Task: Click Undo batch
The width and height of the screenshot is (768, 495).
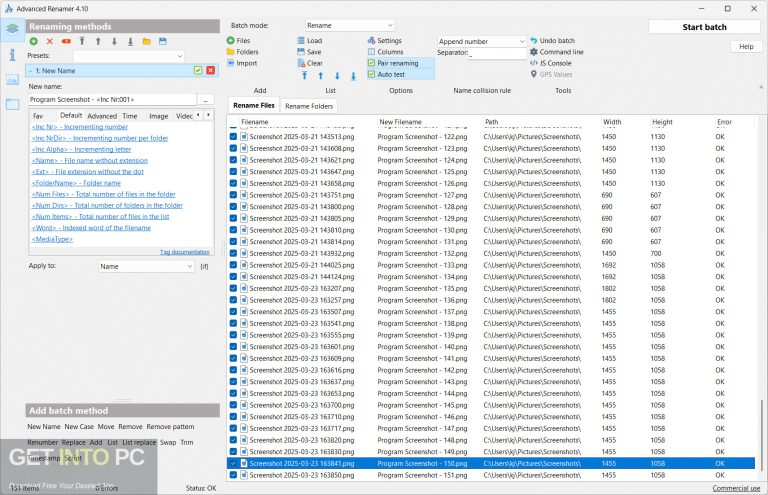Action: click(552, 41)
